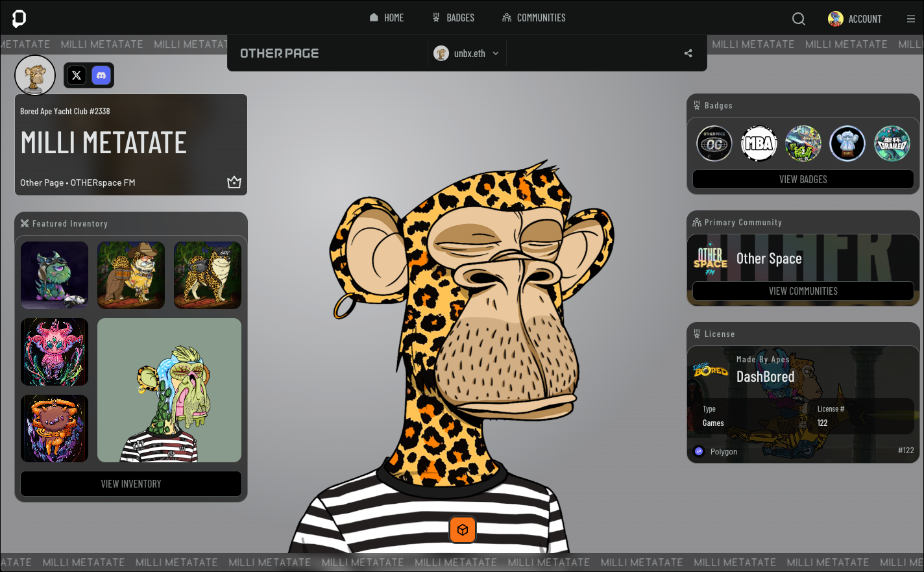Click the share icon in Other Page bar
Screen dimensions: 924x572
point(688,53)
